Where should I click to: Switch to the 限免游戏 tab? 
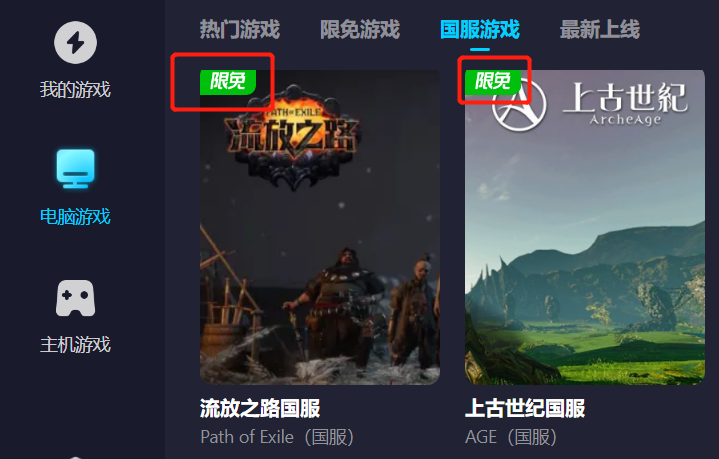pos(360,30)
